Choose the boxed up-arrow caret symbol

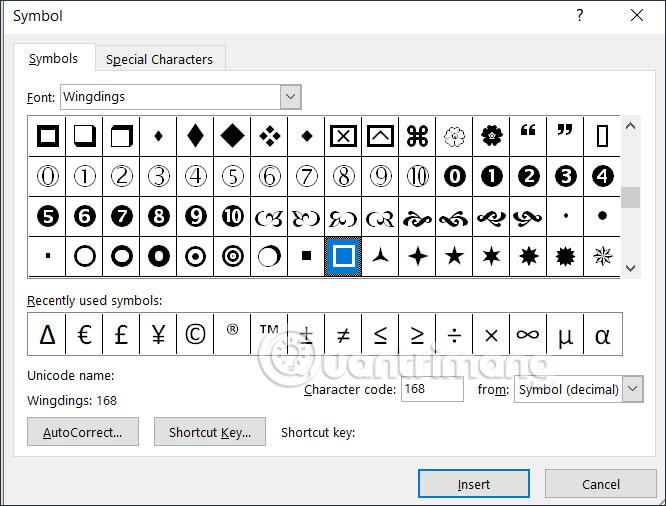[x=380, y=136]
